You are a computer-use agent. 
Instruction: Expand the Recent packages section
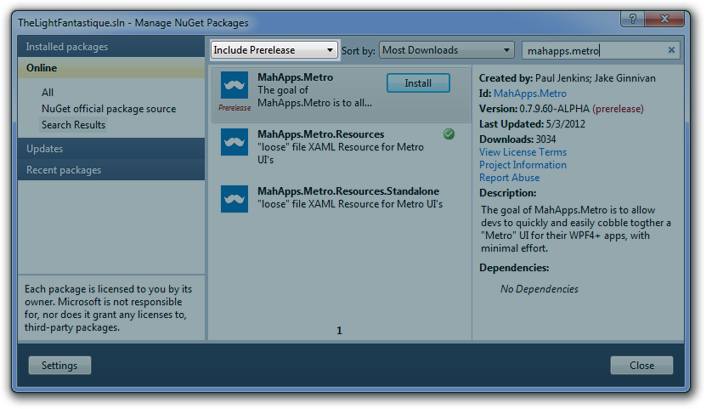(x=111, y=170)
